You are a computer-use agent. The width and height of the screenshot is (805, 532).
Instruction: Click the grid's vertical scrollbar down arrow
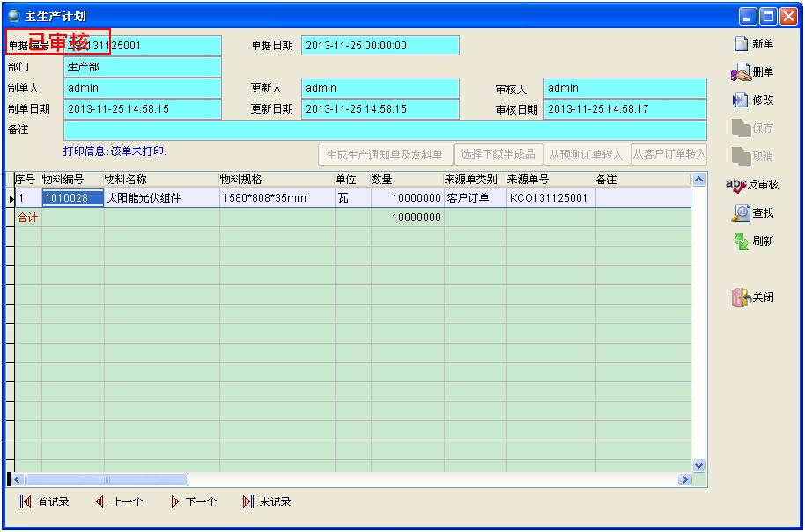click(x=699, y=465)
